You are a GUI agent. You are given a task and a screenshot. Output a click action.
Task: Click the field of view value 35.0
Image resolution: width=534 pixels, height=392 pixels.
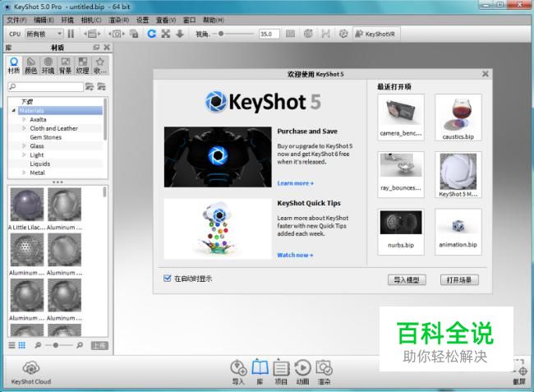tap(269, 34)
